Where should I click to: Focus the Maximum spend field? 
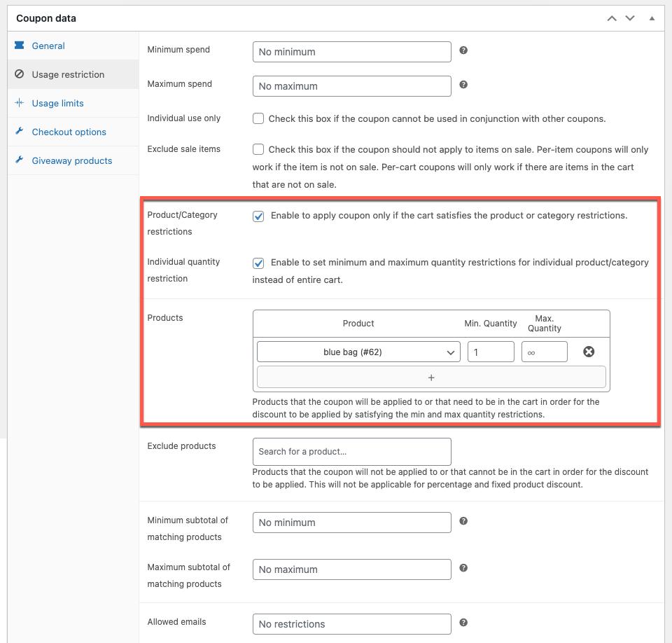[352, 86]
